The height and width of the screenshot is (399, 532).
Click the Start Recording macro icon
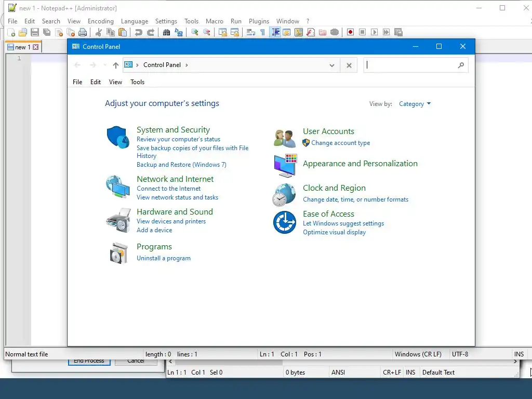(x=350, y=32)
